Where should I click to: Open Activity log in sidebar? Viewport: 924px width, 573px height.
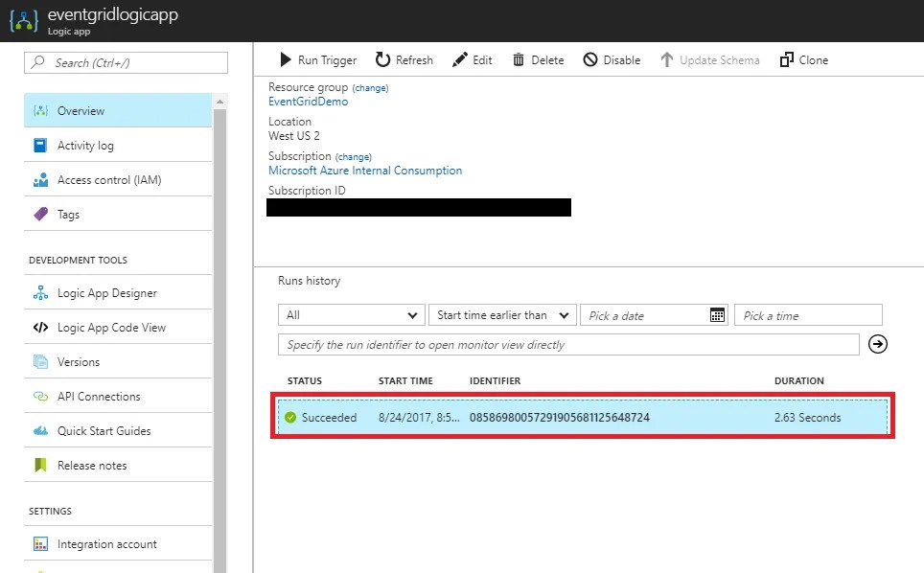pos(118,145)
